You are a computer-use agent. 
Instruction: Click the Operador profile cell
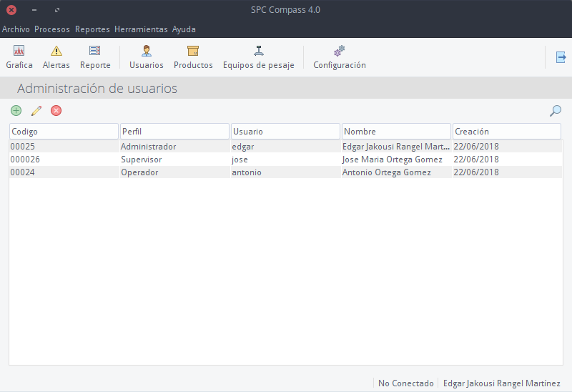point(175,172)
